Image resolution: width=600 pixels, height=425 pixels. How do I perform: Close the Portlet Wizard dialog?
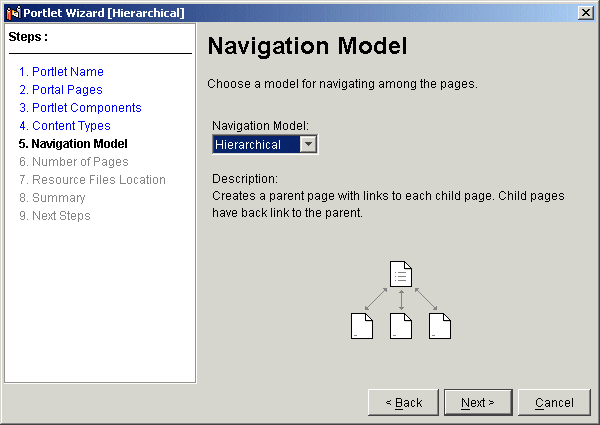tap(586, 13)
